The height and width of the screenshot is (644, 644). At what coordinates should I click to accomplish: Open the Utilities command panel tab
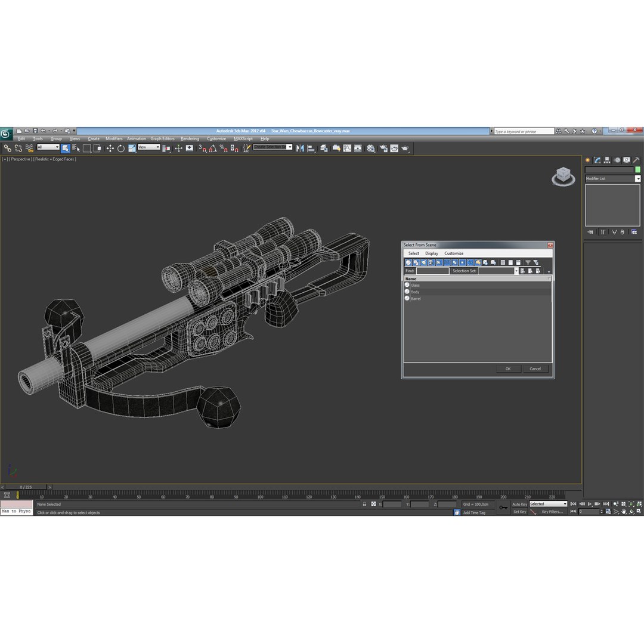click(636, 160)
